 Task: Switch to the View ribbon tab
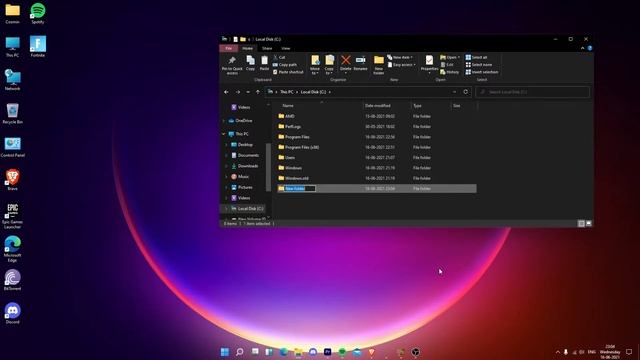tap(286, 49)
